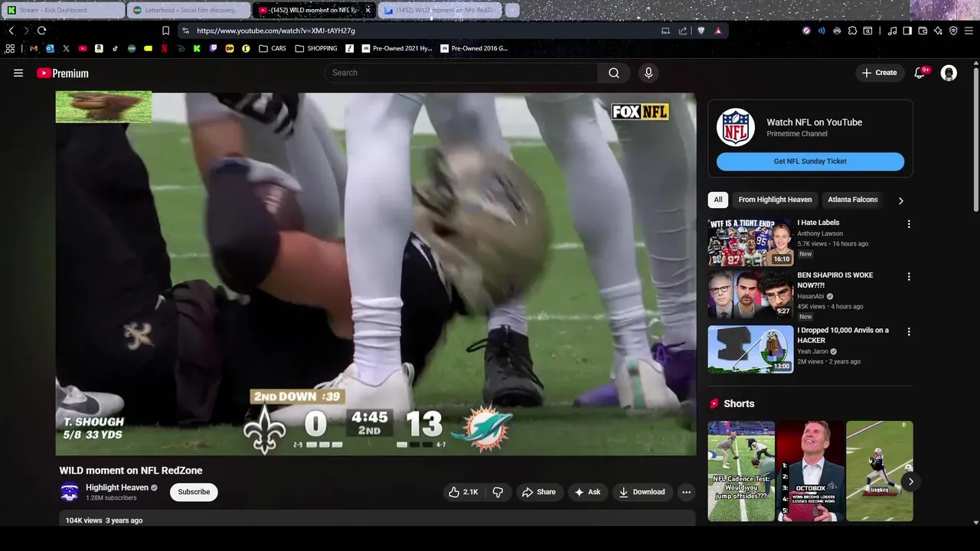Image resolution: width=980 pixels, height=551 pixels.
Task: Switch to the last WILD moment RedZone tab
Action: pos(440,10)
